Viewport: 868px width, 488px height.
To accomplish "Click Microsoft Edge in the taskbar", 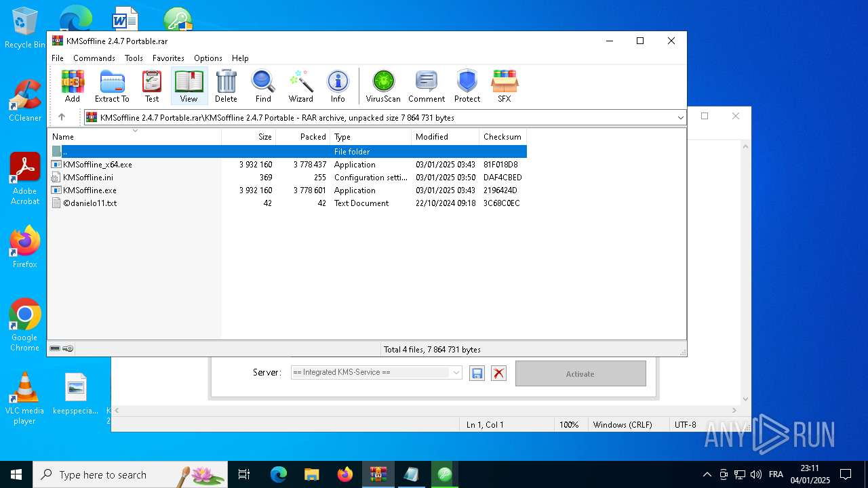I will point(279,474).
